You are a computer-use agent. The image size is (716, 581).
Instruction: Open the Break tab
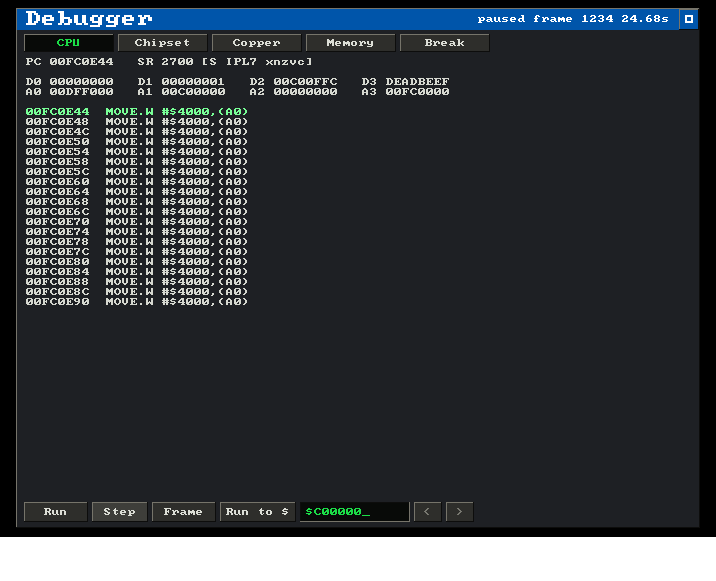coord(444,42)
